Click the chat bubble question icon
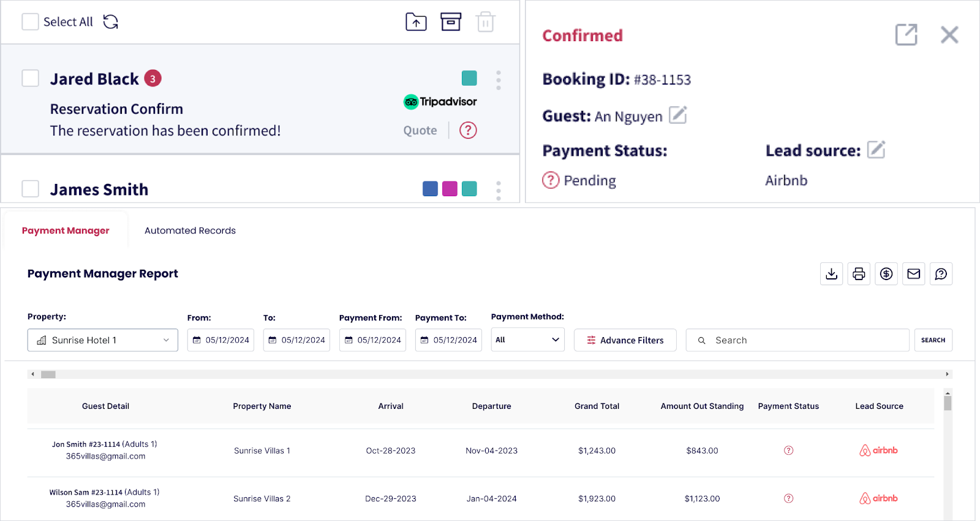980x521 pixels. click(x=941, y=274)
